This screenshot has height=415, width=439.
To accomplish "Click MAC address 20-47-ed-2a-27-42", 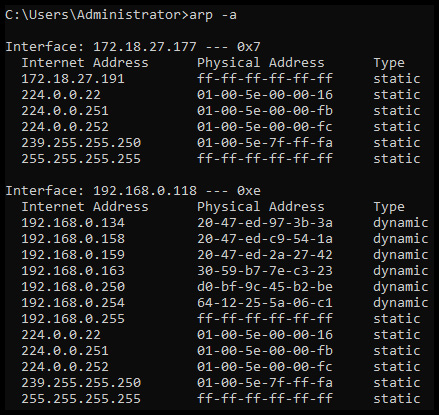I will point(265,255).
